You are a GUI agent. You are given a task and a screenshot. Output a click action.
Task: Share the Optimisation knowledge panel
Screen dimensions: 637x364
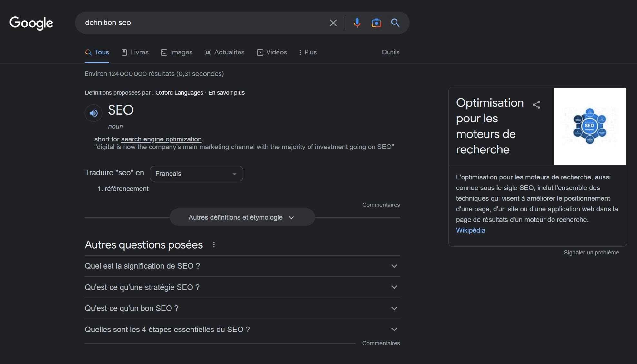click(536, 105)
